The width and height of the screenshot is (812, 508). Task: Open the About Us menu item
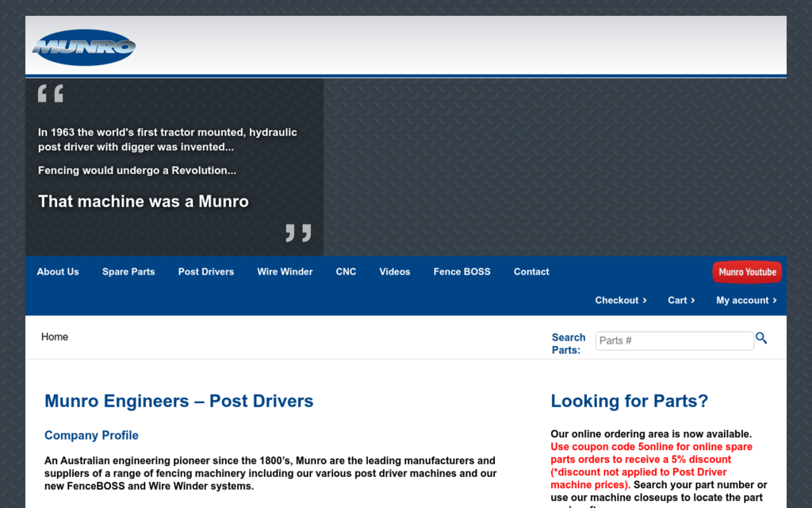[57, 271]
